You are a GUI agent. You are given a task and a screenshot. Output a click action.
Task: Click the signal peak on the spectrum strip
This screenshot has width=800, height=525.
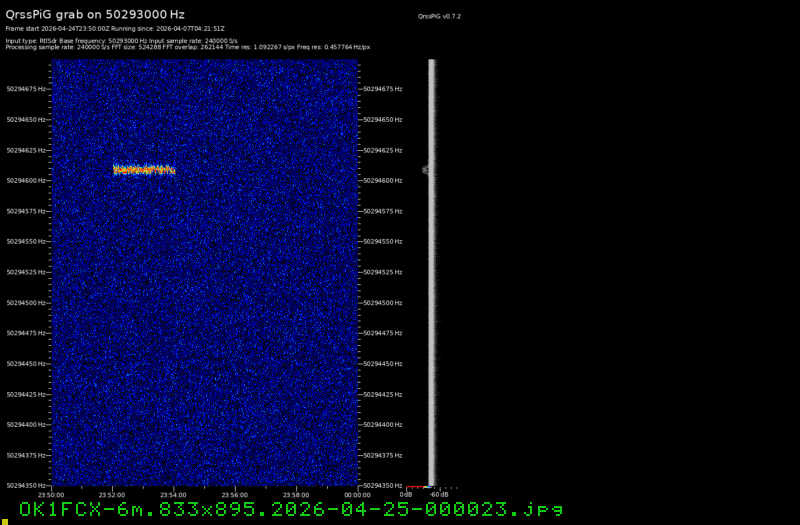click(426, 170)
